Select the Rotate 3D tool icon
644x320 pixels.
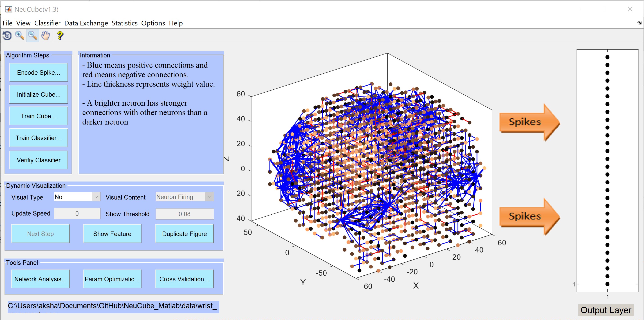click(x=7, y=36)
